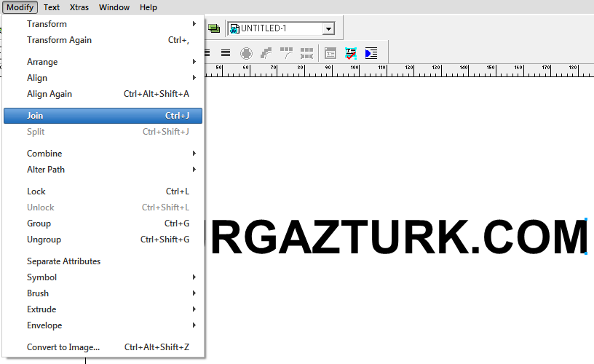Open the Text menu
The height and width of the screenshot is (364, 594).
pos(51,7)
